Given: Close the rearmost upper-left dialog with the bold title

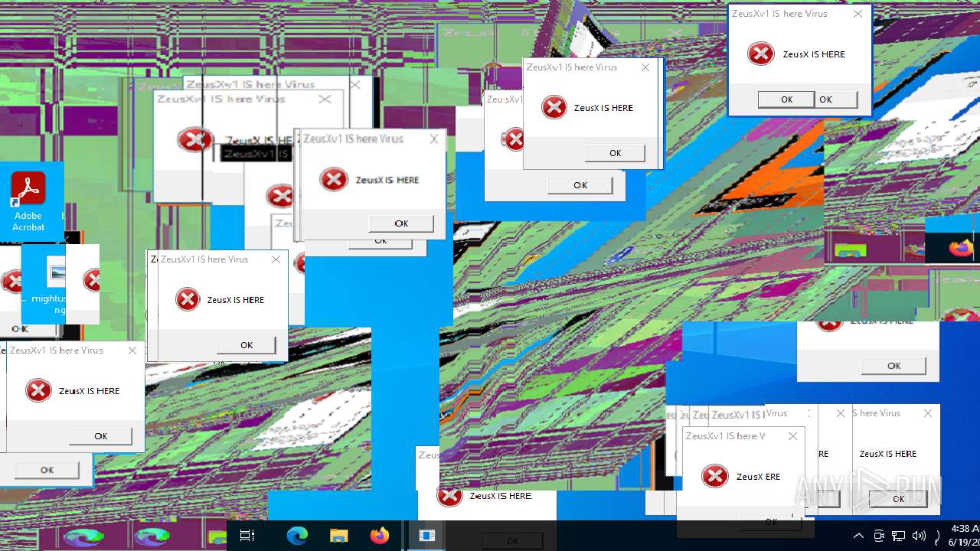Looking at the screenshot, I should click(x=354, y=84).
